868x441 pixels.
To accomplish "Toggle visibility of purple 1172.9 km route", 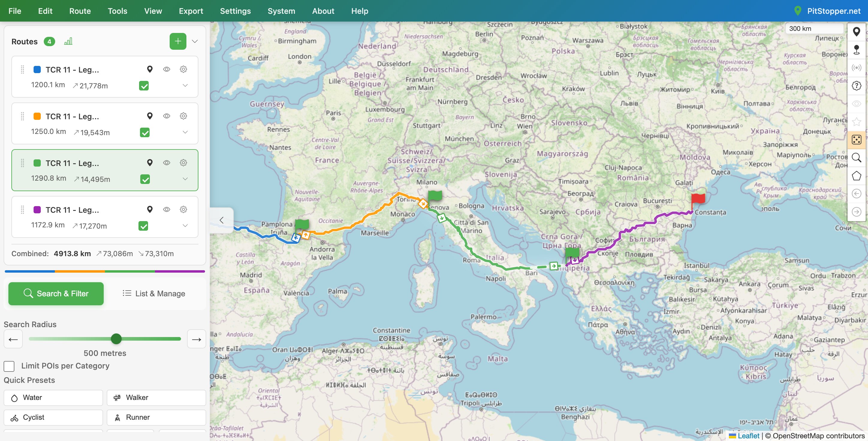I will coord(166,209).
